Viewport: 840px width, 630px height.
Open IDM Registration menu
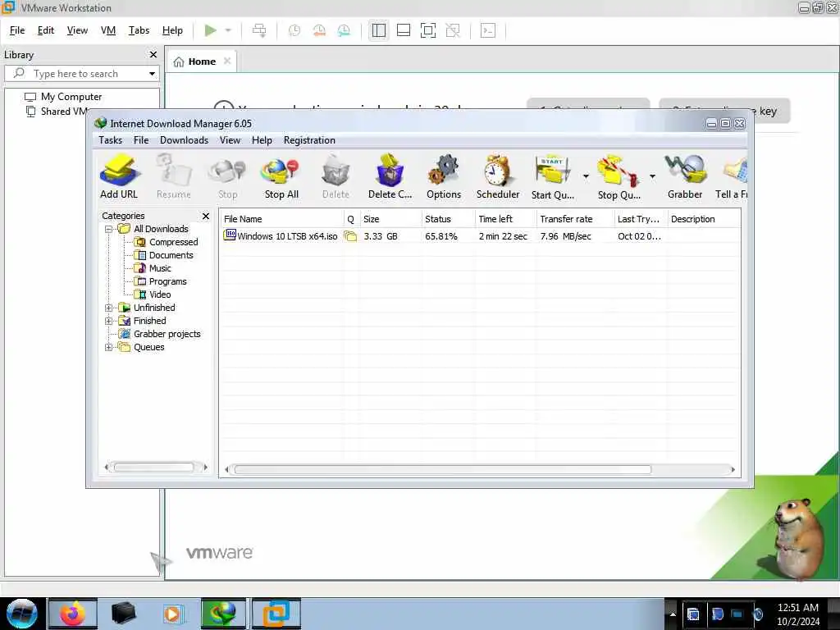point(309,140)
